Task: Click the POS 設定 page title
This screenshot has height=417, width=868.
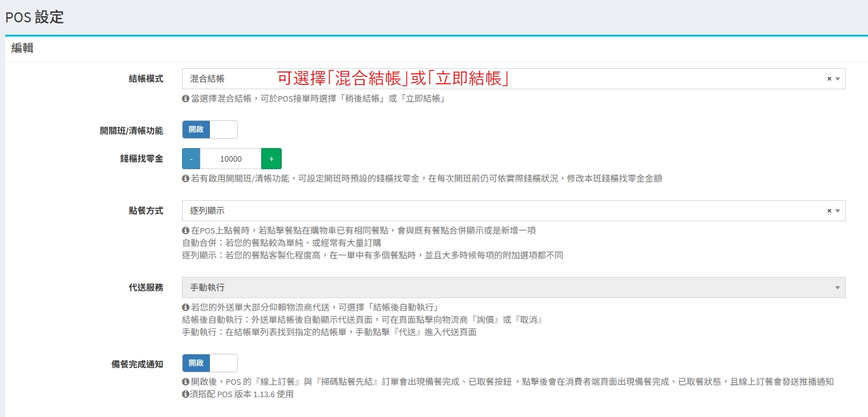Action: pyautogui.click(x=35, y=17)
